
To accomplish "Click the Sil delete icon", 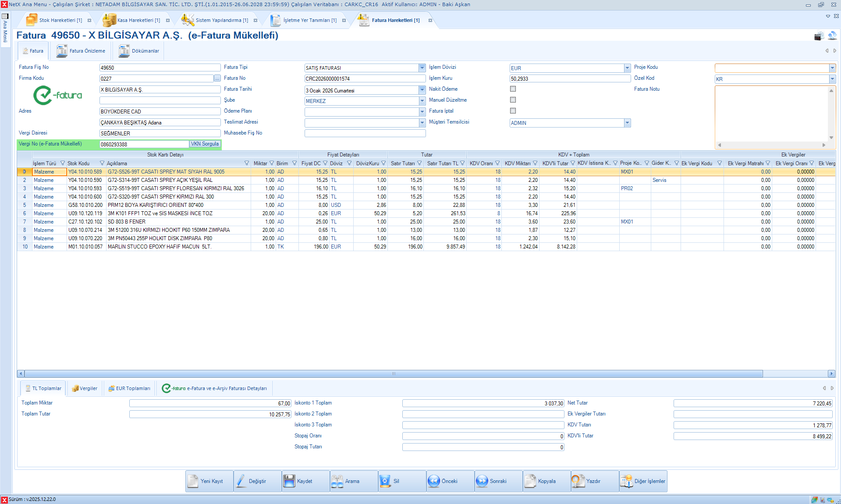I will (x=385, y=481).
